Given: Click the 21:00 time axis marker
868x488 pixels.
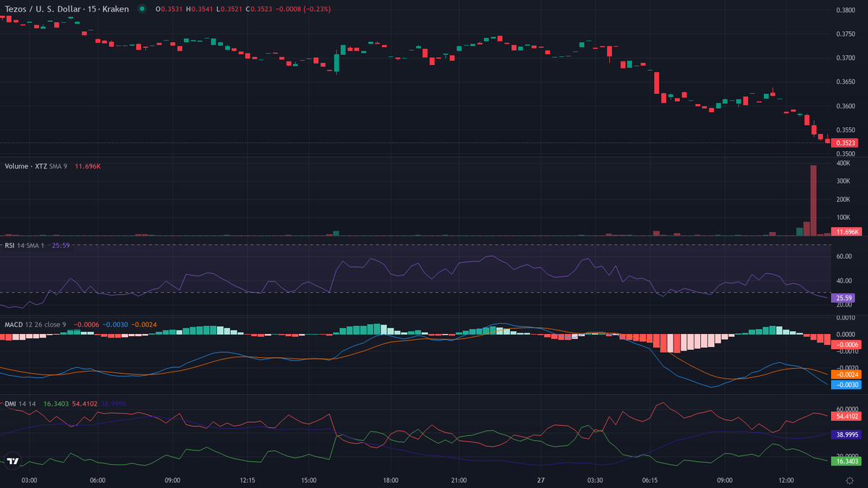Looking at the screenshot, I should (x=459, y=480).
